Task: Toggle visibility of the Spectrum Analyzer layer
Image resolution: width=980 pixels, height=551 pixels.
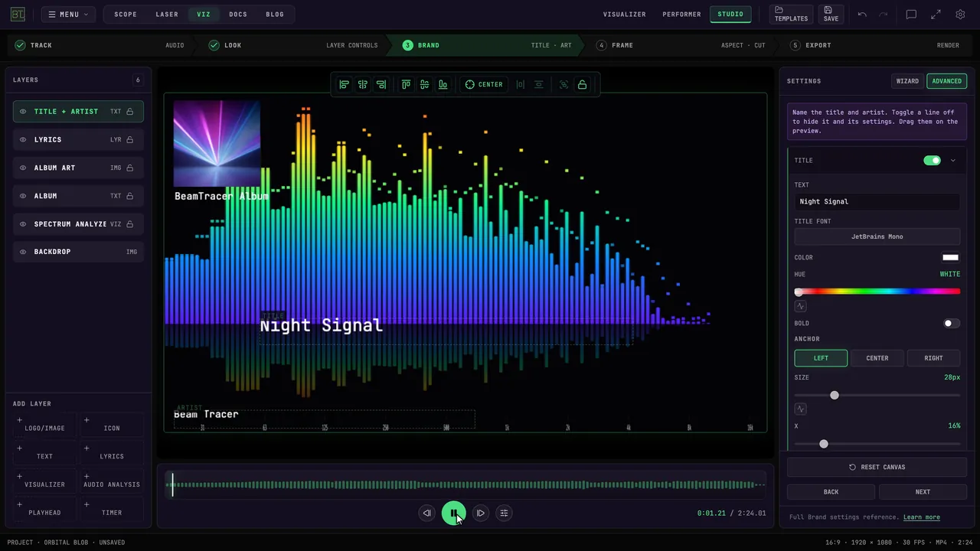Action: [x=23, y=224]
